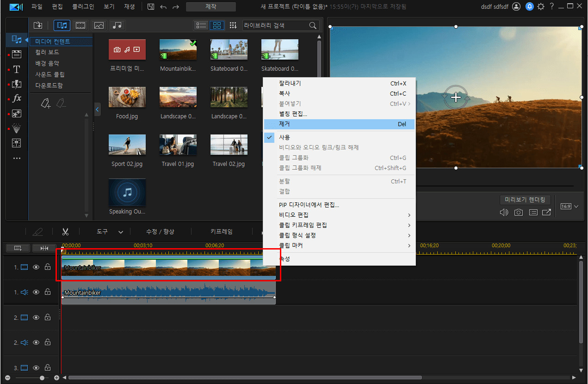The height and width of the screenshot is (384, 588).
Task: Select the Travel 01.jpg thumbnail
Action: [x=178, y=145]
